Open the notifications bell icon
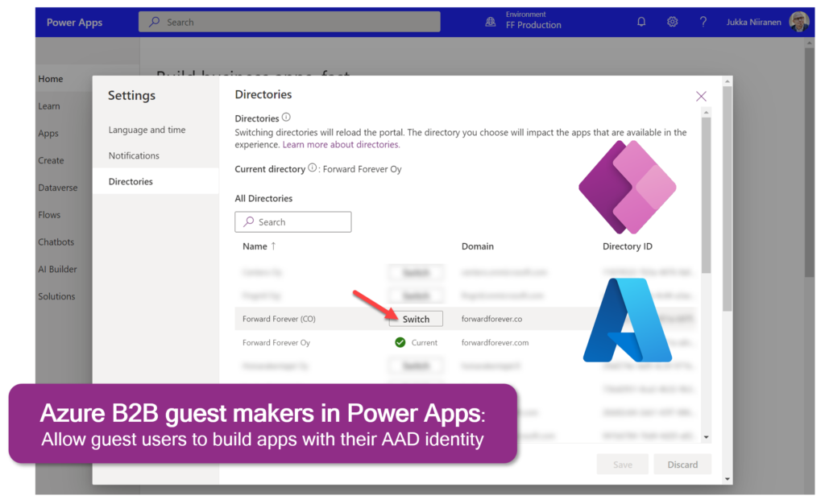825x504 pixels. coord(641,22)
